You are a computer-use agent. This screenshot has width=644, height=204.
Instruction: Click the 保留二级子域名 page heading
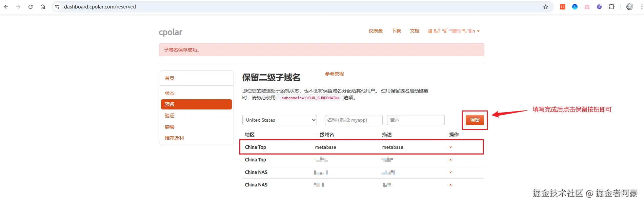[x=271, y=78]
